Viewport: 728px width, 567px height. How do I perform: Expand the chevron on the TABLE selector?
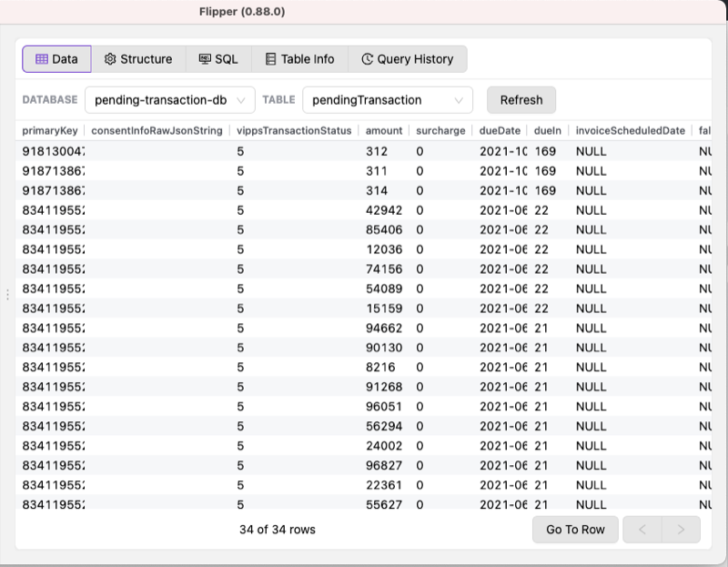[460, 99]
